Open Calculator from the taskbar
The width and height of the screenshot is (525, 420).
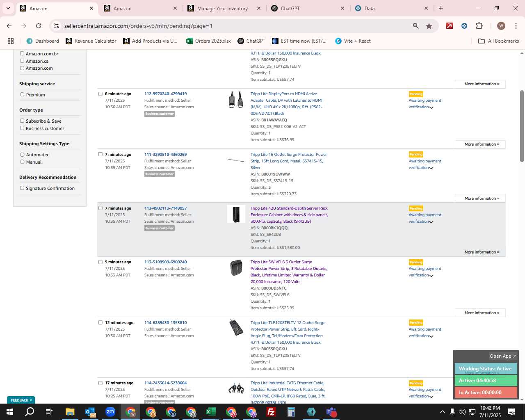pos(291,412)
